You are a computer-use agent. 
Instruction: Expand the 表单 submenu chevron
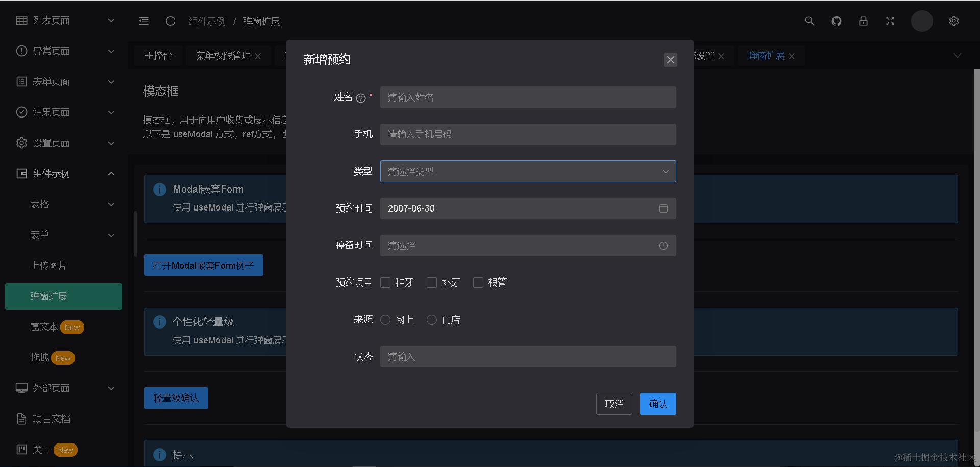click(111, 235)
